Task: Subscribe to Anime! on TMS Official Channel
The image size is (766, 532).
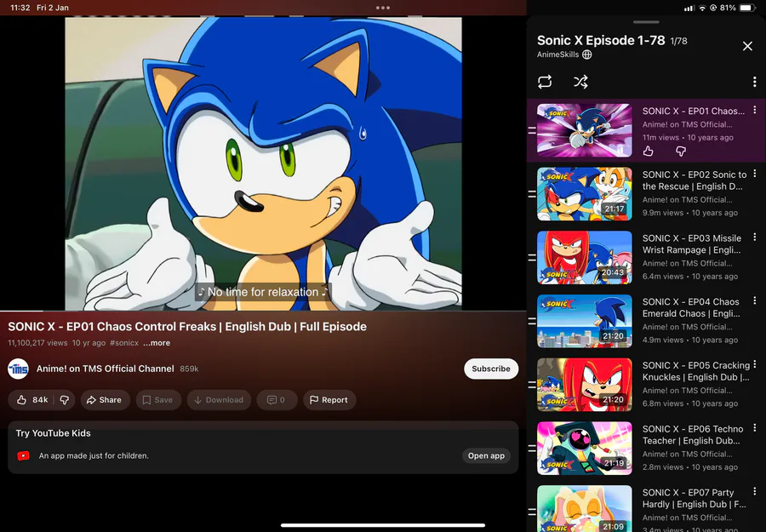Action: click(491, 369)
